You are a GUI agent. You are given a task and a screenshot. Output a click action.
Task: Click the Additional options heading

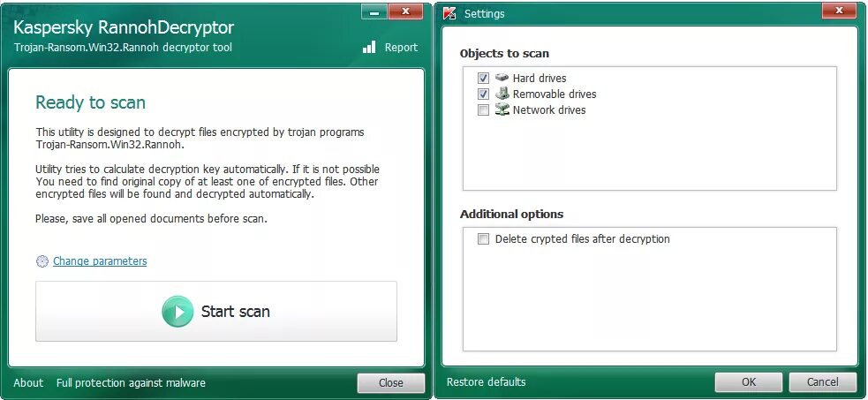[511, 214]
